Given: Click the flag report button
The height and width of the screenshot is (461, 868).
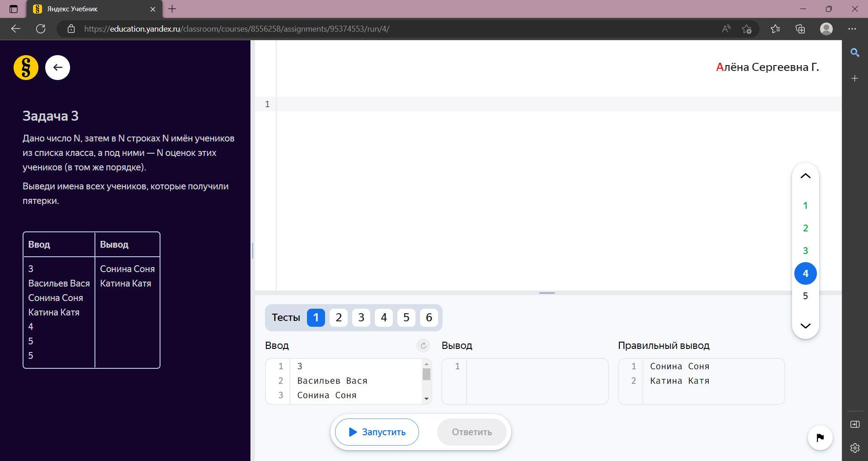Looking at the screenshot, I should click(x=820, y=437).
